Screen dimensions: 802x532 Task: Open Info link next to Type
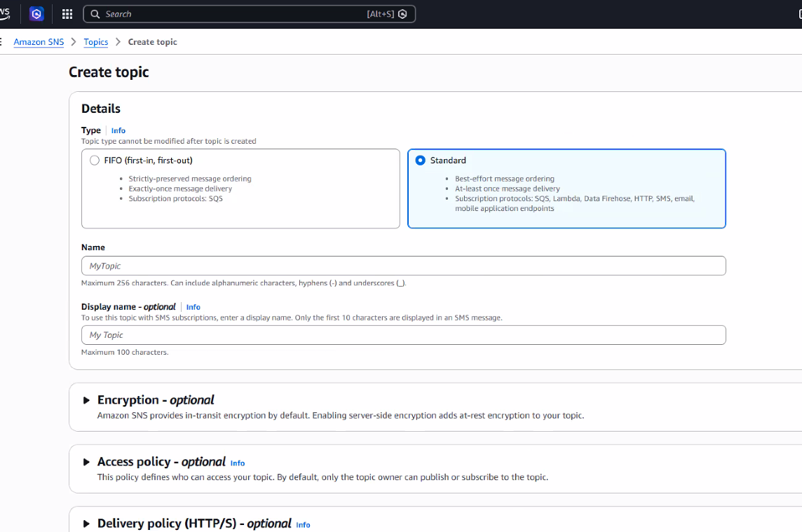118,130
